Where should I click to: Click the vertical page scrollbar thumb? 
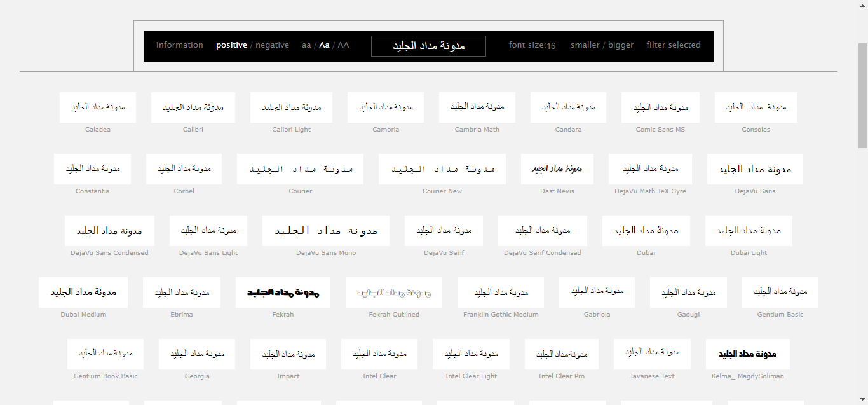point(862,95)
